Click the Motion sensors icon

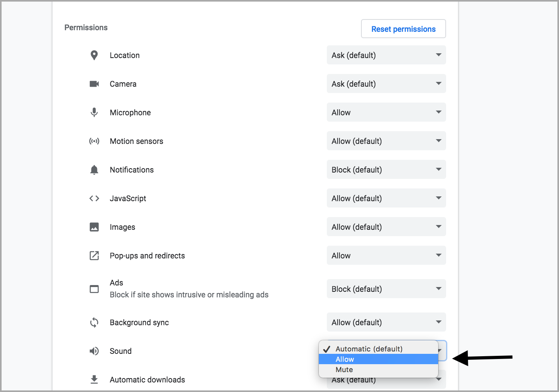pyautogui.click(x=94, y=141)
